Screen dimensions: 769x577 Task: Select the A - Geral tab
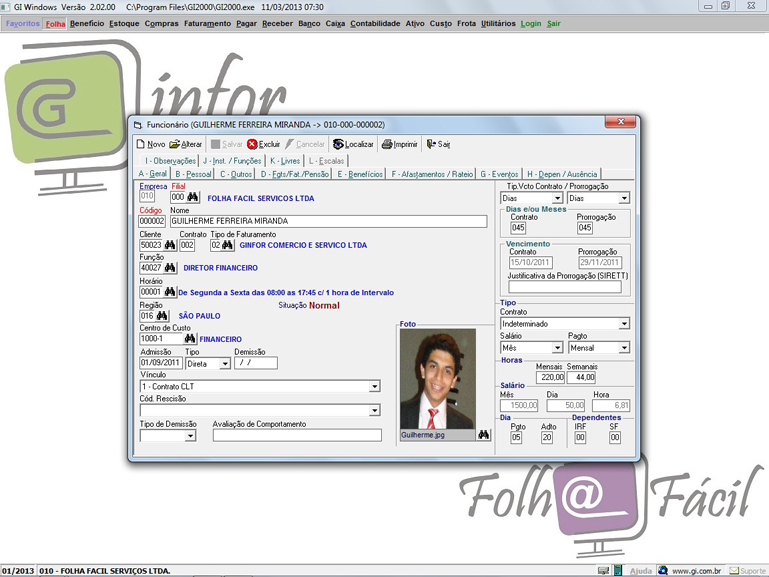153,174
